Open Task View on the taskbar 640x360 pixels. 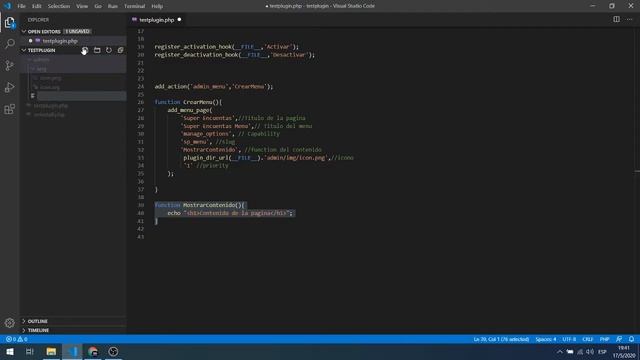click(x=30, y=351)
